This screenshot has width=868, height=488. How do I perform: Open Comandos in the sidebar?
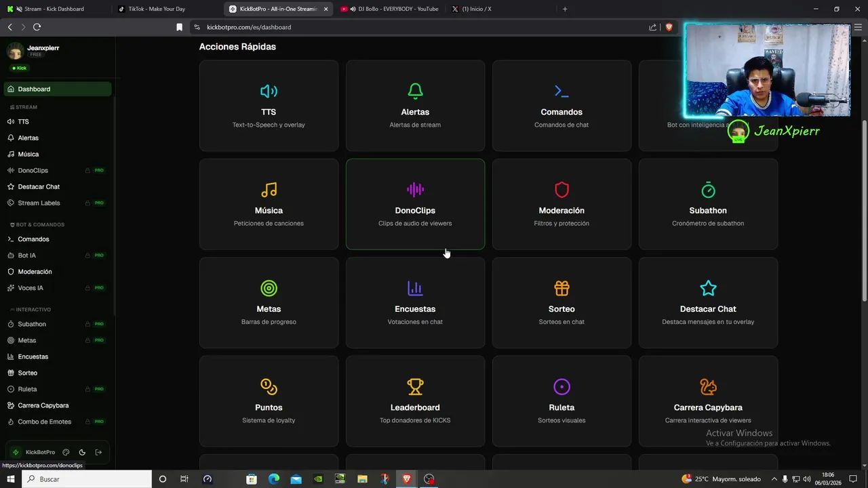click(58, 239)
